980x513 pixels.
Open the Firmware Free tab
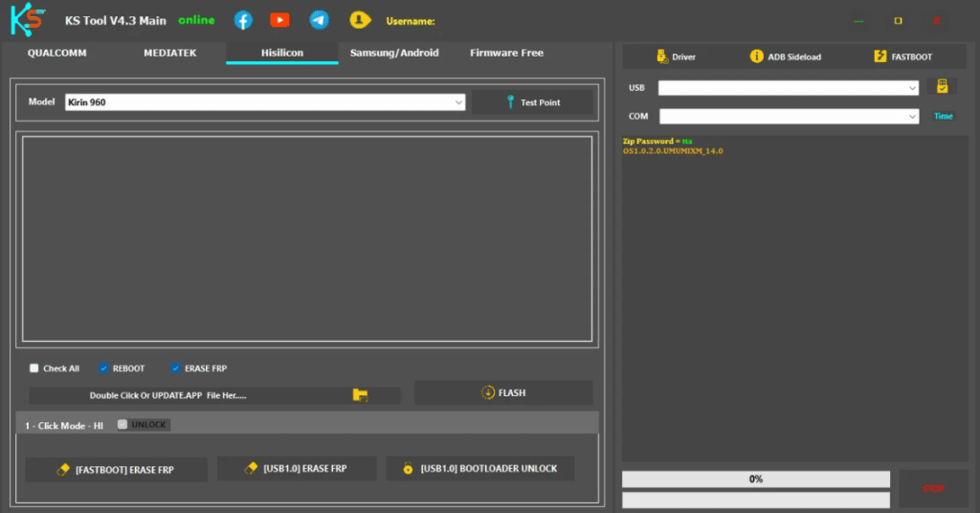point(506,53)
